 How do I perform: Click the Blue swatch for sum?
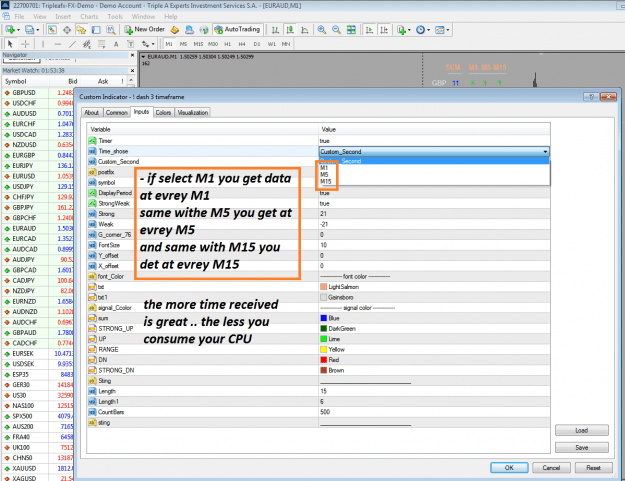tap(324, 318)
